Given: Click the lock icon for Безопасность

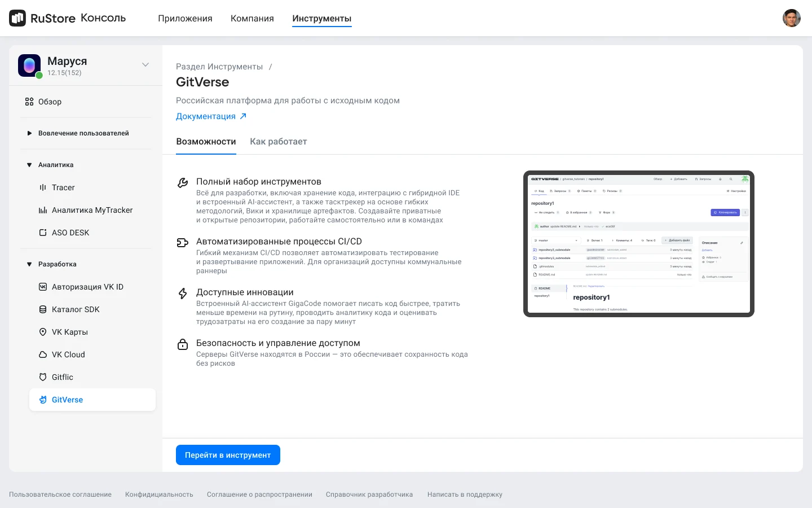Looking at the screenshot, I should pyautogui.click(x=183, y=344).
